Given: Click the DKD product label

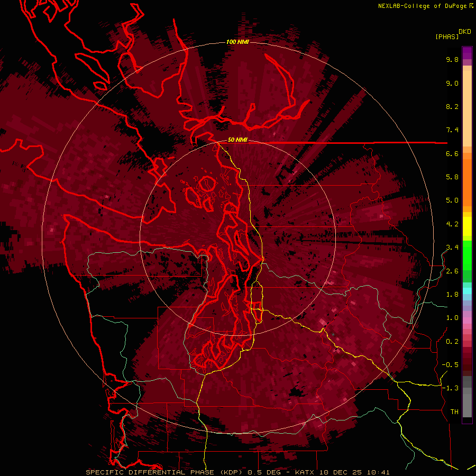Looking at the screenshot, I should coord(464,32).
